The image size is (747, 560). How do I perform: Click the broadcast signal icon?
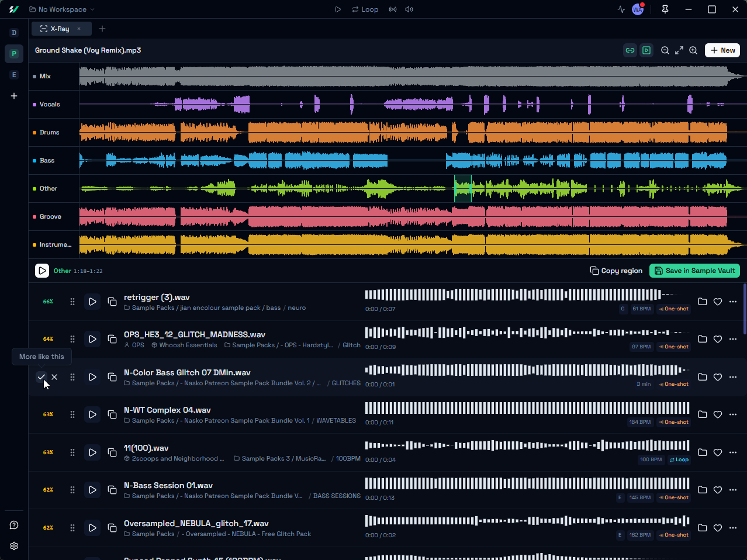coord(393,9)
